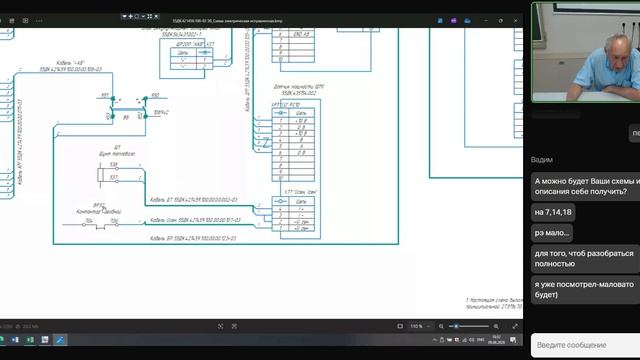Screen dimensions: 640x360
Task: Click the blue OneDrive-style icon in title bar
Action: (467, 20)
